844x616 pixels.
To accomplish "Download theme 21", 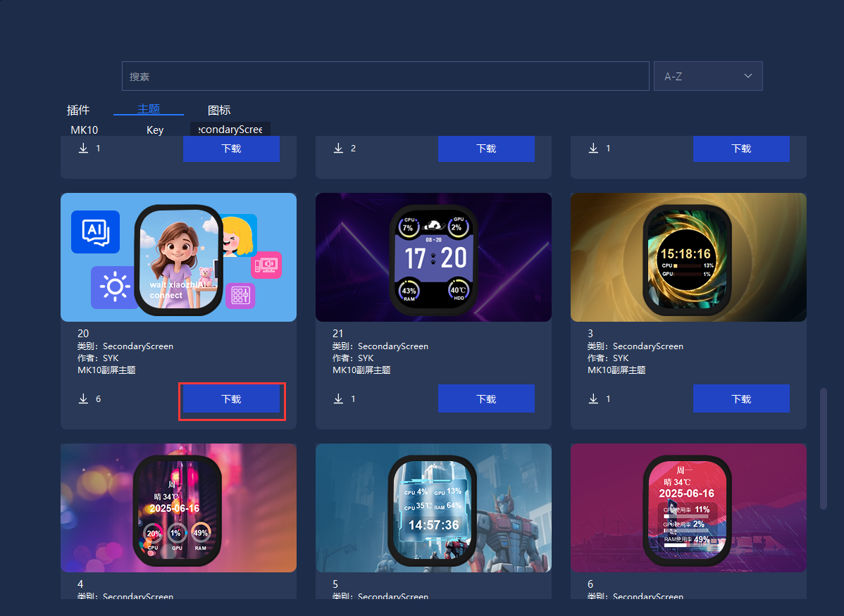I will (486, 399).
